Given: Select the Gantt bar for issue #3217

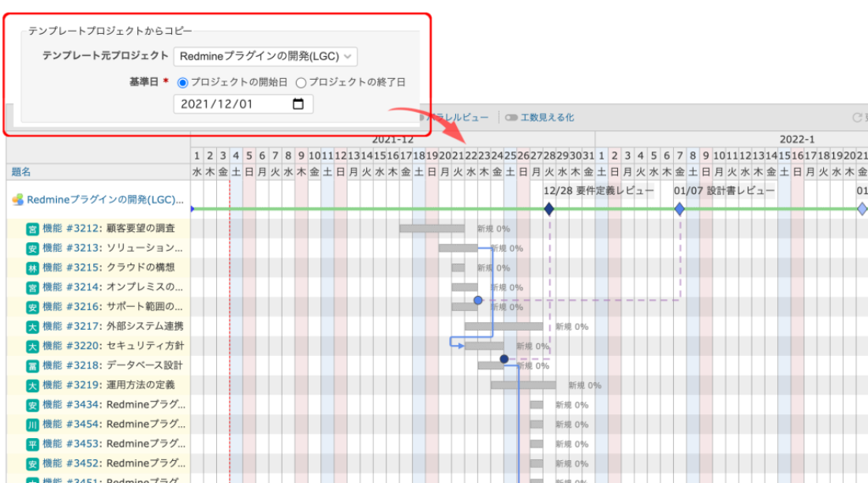Looking at the screenshot, I should pos(503,326).
